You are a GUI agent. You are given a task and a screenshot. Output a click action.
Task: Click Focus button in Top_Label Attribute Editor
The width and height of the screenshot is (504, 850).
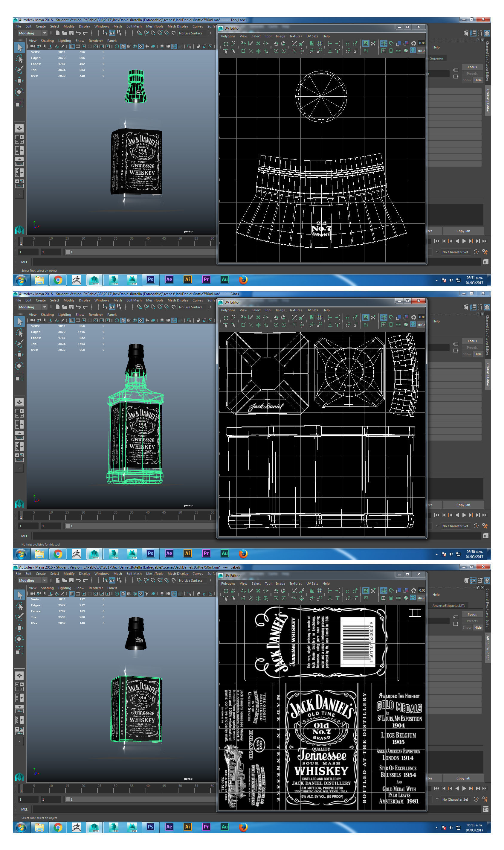point(472,67)
